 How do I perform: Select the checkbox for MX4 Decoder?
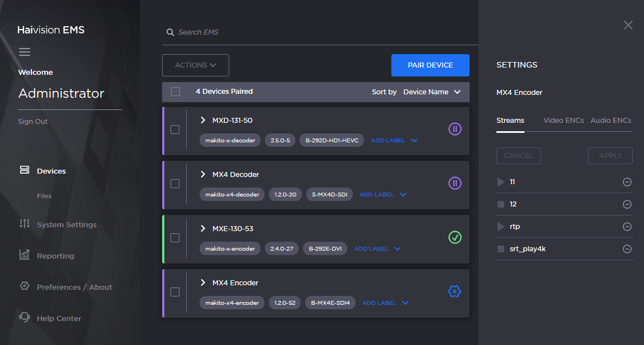(175, 184)
